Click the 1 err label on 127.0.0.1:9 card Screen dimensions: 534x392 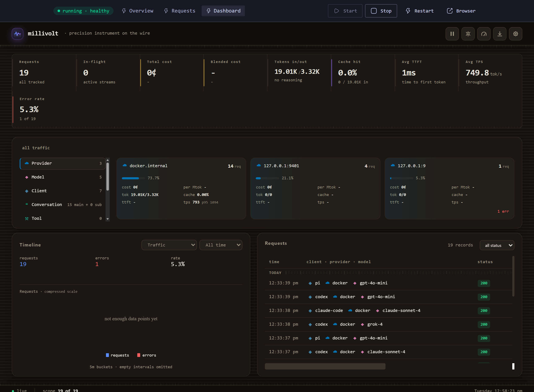coord(503,211)
